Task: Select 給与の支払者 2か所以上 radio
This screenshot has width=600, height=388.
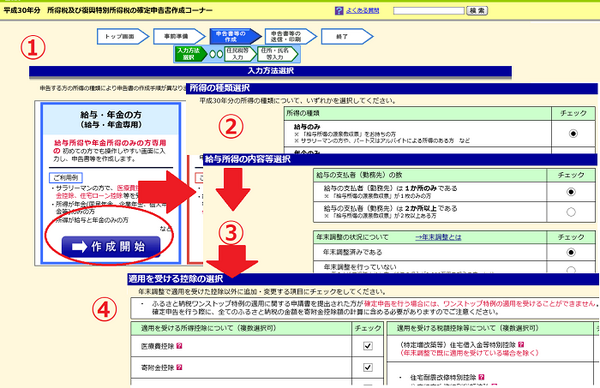Action: pyautogui.click(x=571, y=212)
